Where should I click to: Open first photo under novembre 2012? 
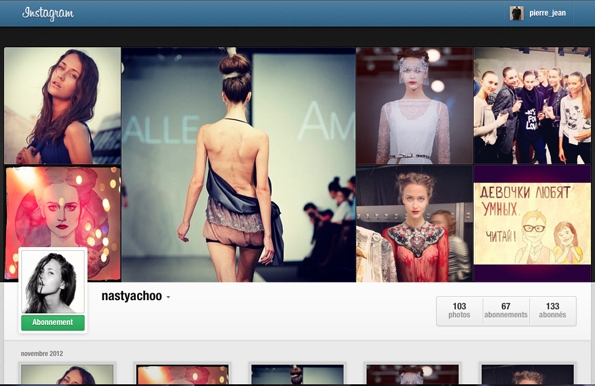tap(67, 374)
